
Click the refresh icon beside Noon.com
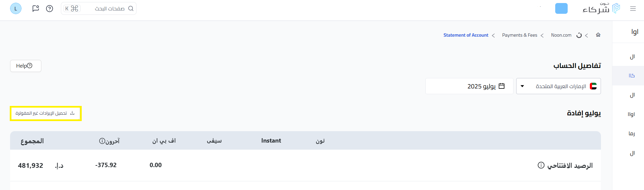pyautogui.click(x=579, y=35)
